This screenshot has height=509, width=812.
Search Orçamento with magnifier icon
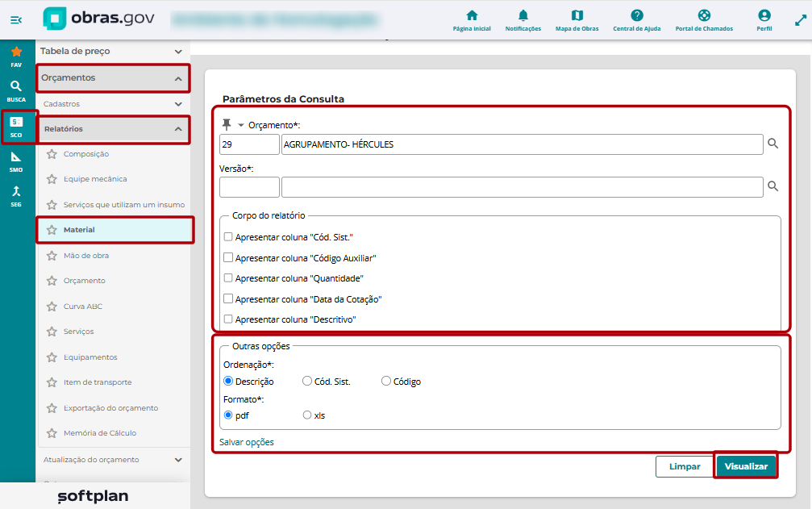[772, 144]
